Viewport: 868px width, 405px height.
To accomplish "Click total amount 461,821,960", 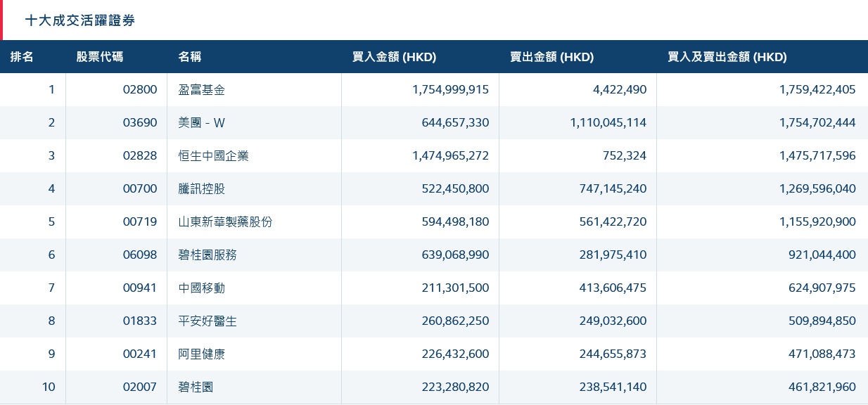I will [822, 387].
